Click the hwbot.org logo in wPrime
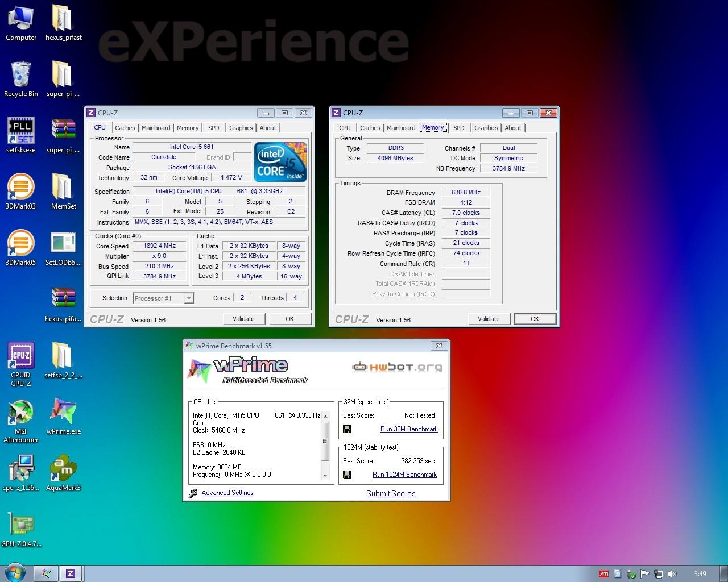 click(x=397, y=367)
